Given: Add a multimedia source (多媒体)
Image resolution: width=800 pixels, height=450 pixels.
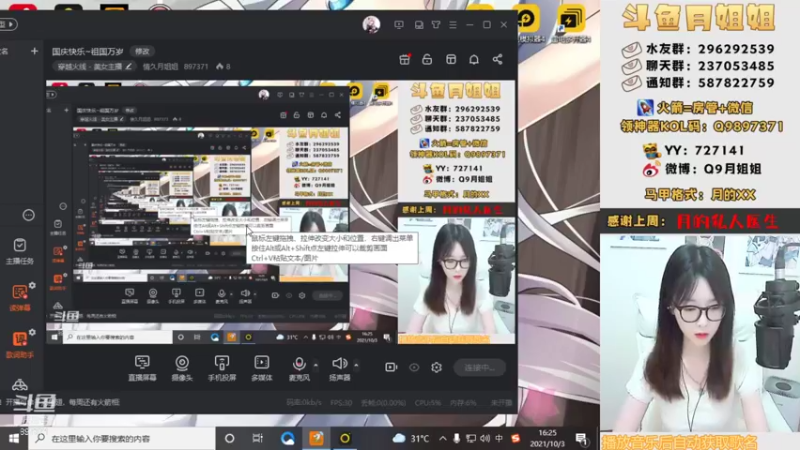Looking at the screenshot, I should 262,368.
